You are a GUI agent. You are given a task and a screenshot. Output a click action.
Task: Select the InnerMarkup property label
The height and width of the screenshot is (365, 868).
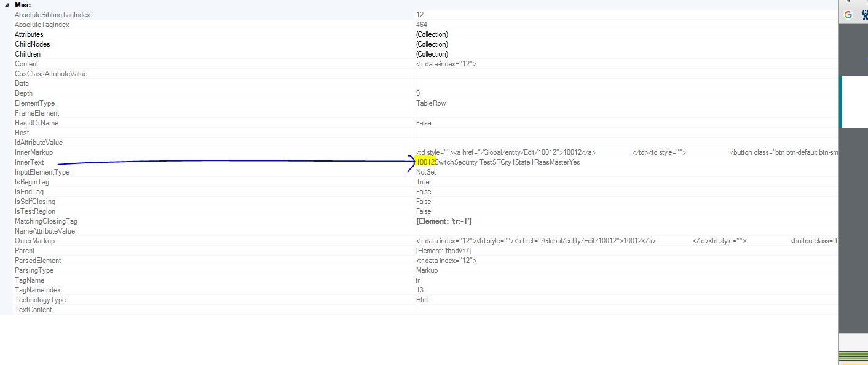33,152
